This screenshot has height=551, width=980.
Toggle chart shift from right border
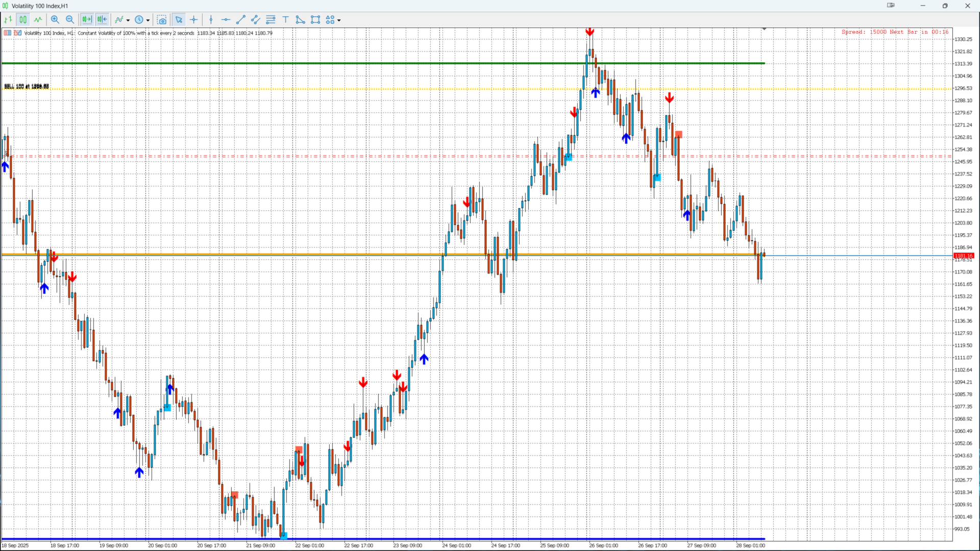click(x=102, y=20)
